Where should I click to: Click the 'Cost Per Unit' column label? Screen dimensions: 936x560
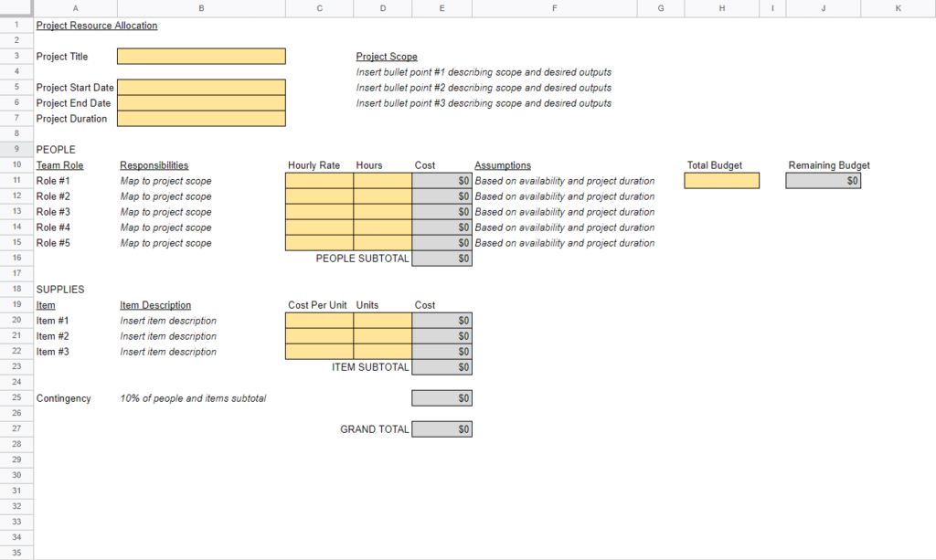click(317, 305)
